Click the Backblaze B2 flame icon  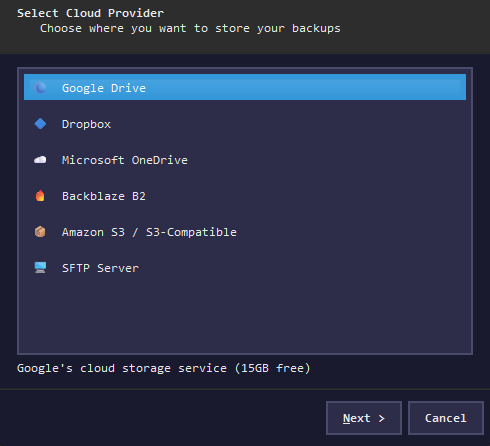[x=40, y=196]
